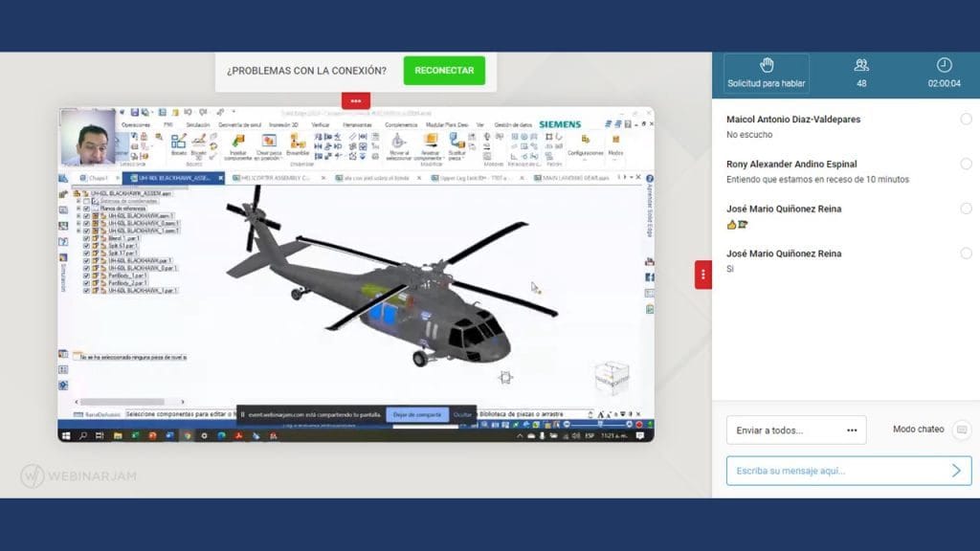Toggle checkbox for Blend_1.par:1 component
980x551 pixels.
[86, 238]
